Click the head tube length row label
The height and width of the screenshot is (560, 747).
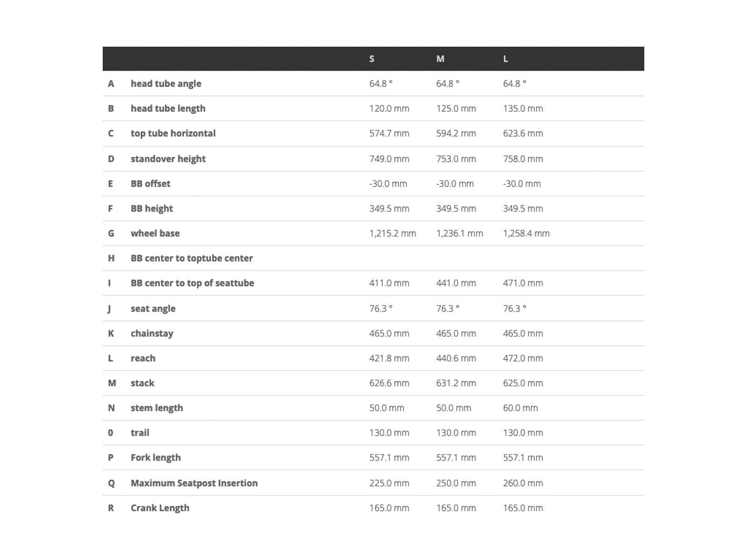point(168,108)
